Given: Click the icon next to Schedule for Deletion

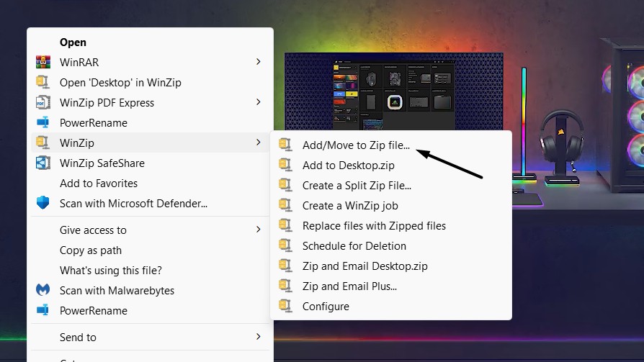Looking at the screenshot, I should coord(285,245).
